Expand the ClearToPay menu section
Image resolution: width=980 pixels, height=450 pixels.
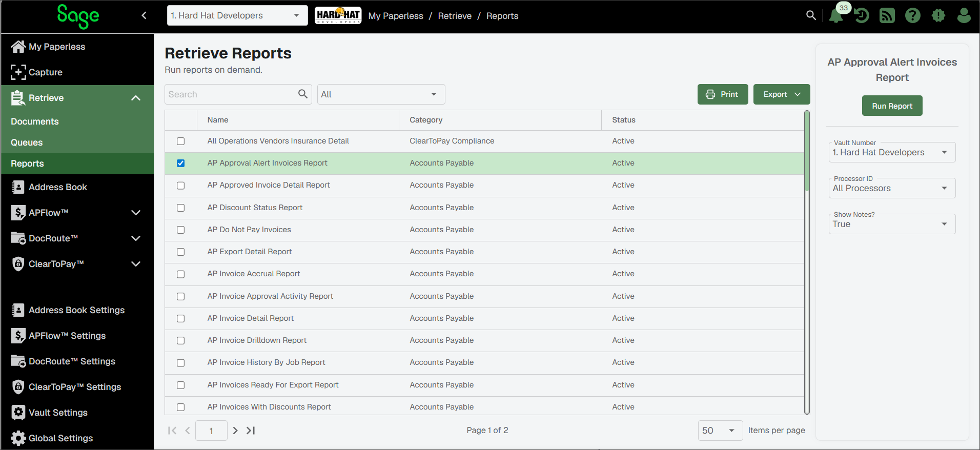coord(136,264)
